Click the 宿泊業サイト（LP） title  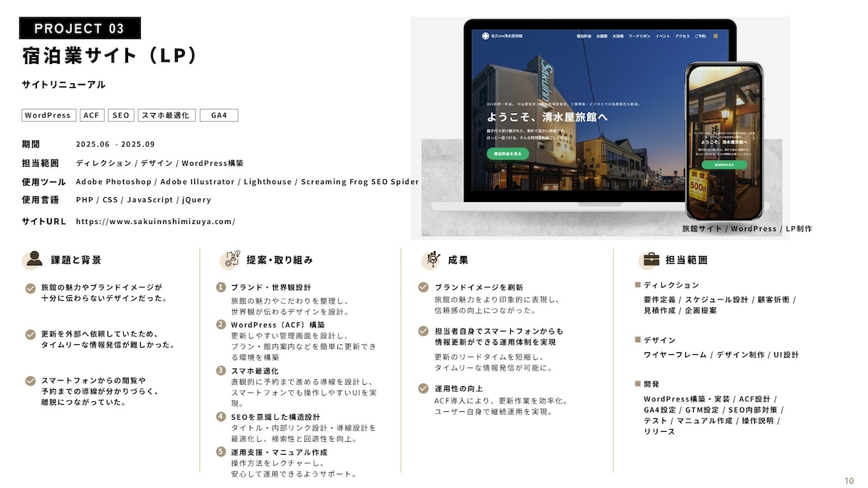tap(109, 56)
